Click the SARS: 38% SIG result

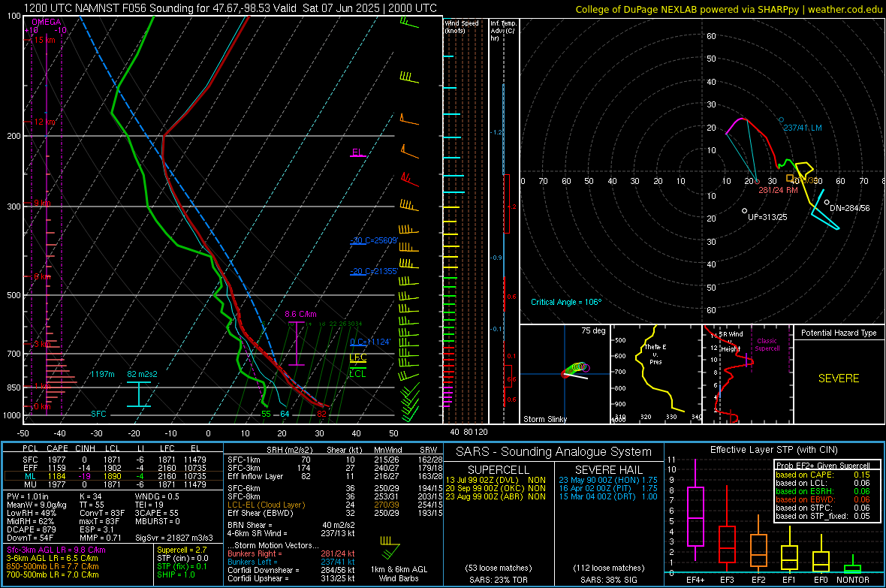608,580
